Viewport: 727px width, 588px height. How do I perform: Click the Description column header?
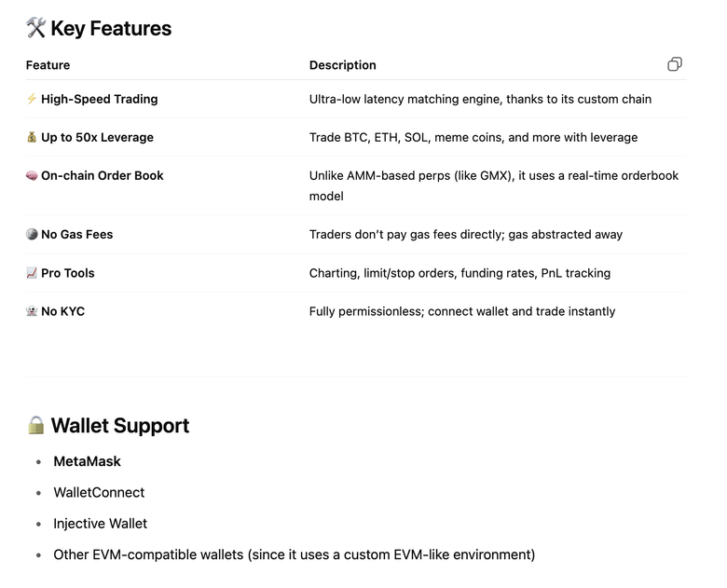pyautogui.click(x=343, y=65)
